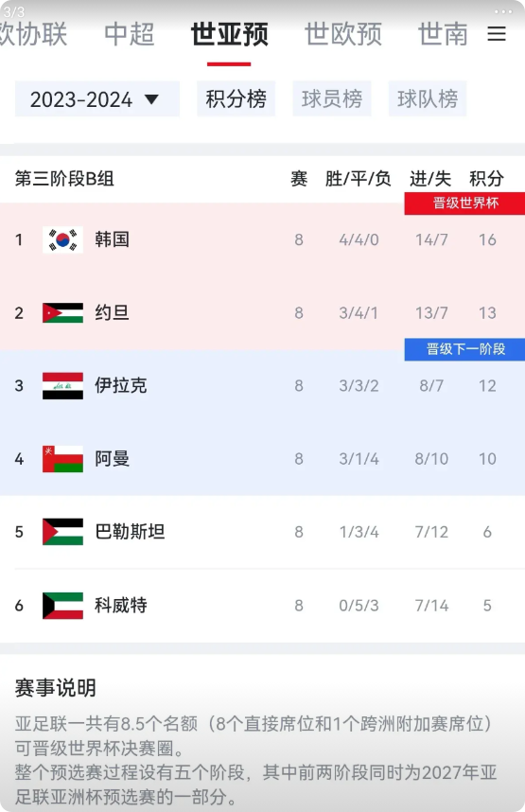Click the Kuwait flag icon
The image size is (525, 812).
click(62, 606)
